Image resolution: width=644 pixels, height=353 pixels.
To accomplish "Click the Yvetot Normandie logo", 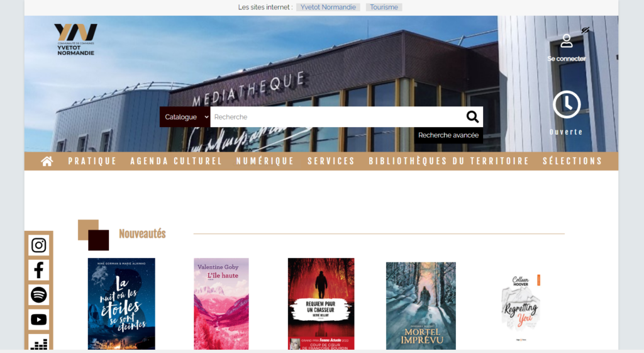I will 76,40.
